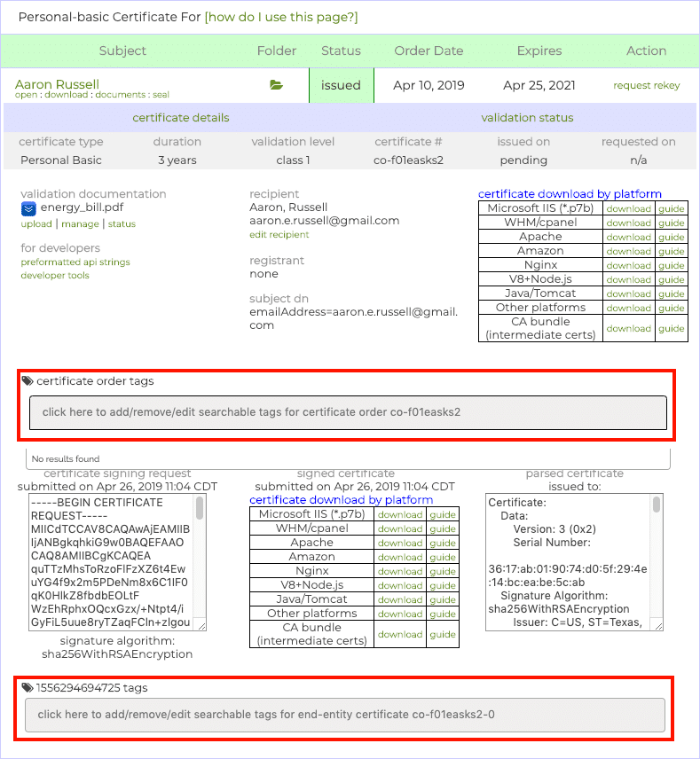The image size is (700, 759).
Task: Click the end-entity certificate tags field
Action: 344,715
